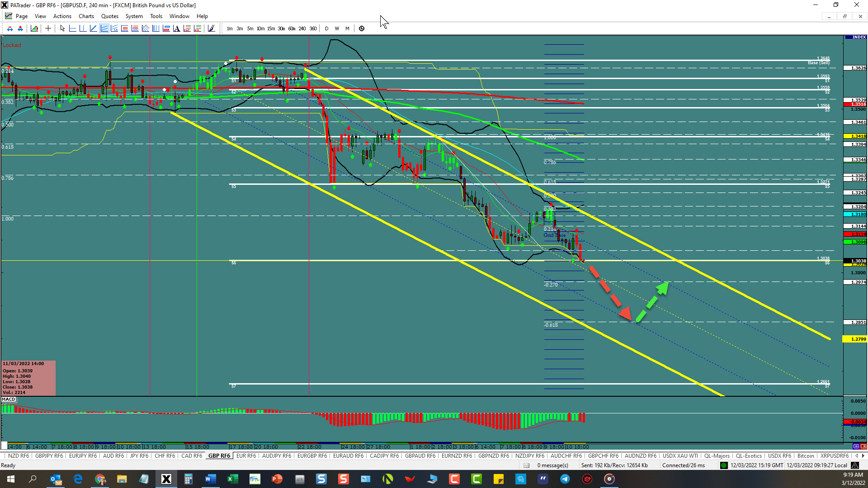Select the arrow pointer tool
Viewport: 868px width, 488px height.
click(62, 28)
